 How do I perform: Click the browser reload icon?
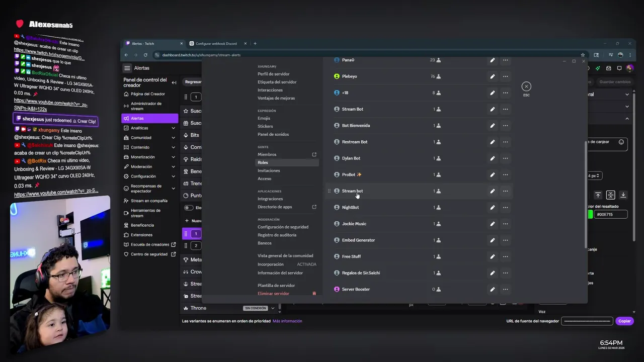(x=145, y=55)
